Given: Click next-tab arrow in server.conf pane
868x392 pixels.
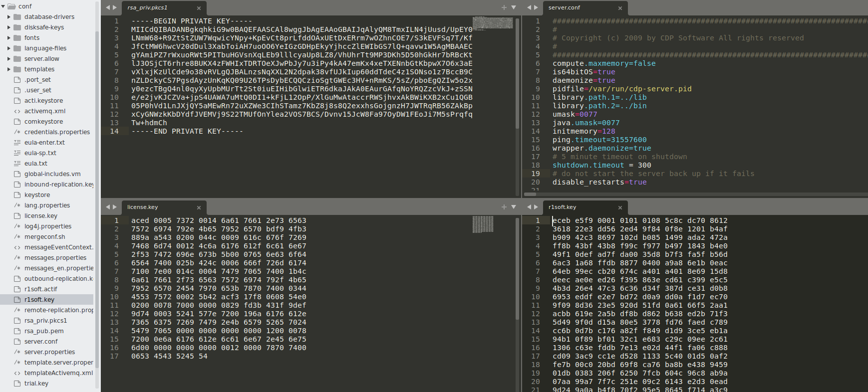Looking at the screenshot, I should [536, 7].
